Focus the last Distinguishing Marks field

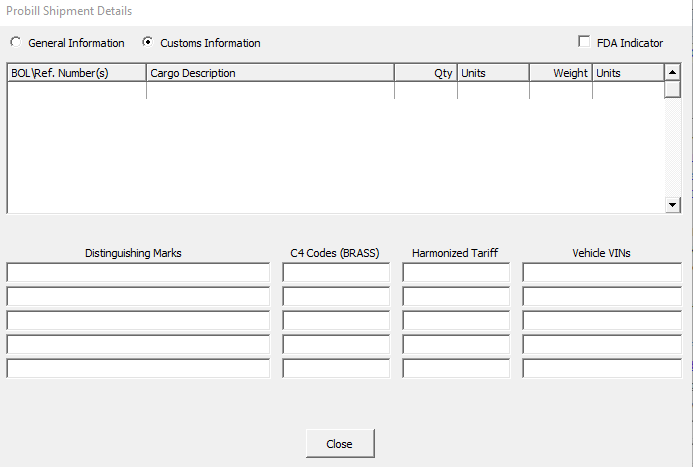(138, 368)
